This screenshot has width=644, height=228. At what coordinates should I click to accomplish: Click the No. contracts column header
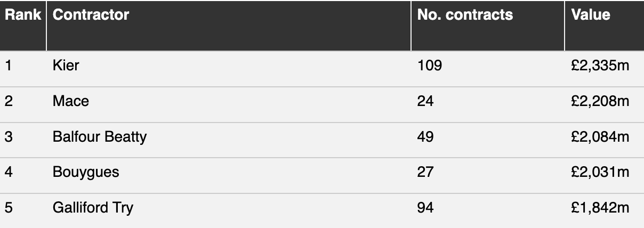[x=488, y=26]
